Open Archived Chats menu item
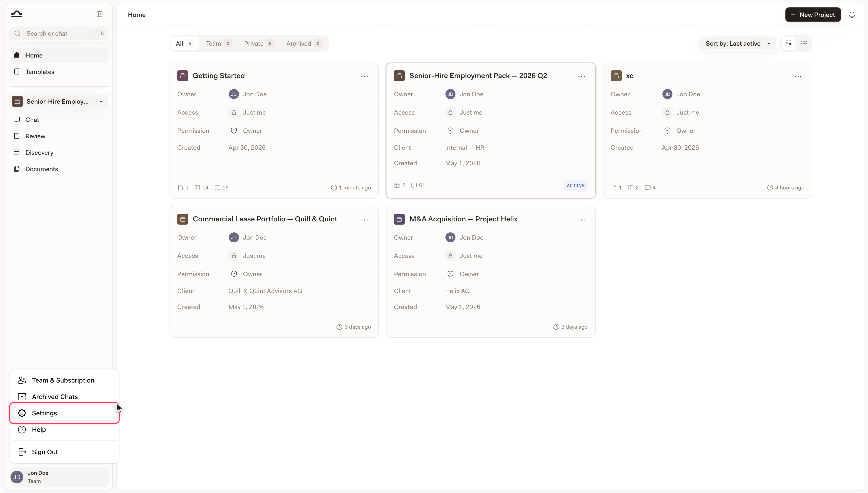Viewport: 868px width, 493px height. (64, 396)
